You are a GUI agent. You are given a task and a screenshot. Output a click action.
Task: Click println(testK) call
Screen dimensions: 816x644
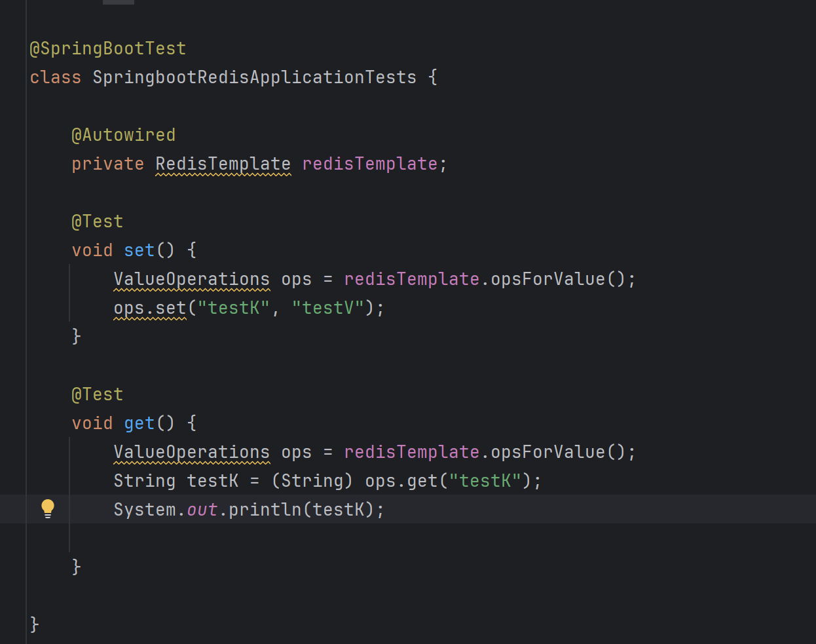[x=302, y=510]
